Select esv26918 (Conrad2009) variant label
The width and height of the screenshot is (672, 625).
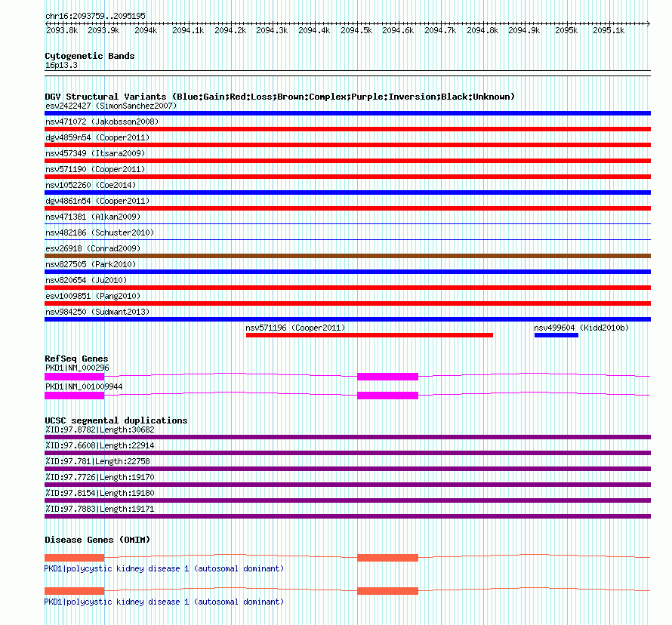click(93, 248)
